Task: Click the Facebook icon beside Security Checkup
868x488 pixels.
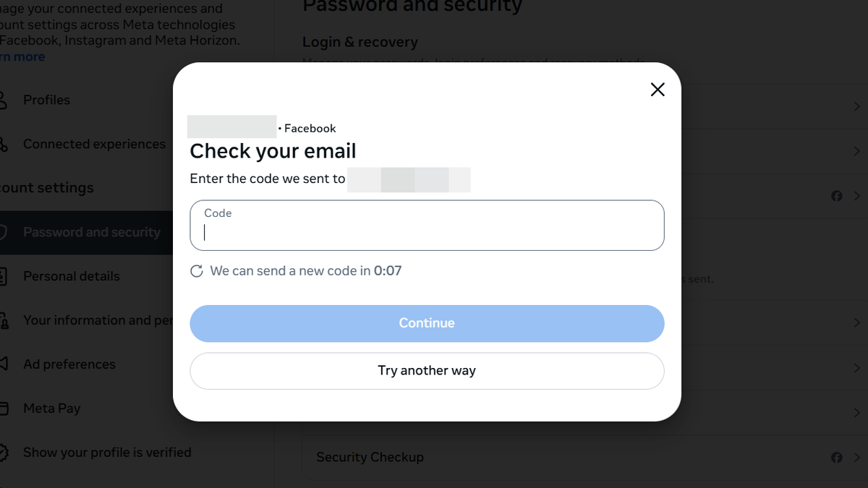Action: coord(837,458)
